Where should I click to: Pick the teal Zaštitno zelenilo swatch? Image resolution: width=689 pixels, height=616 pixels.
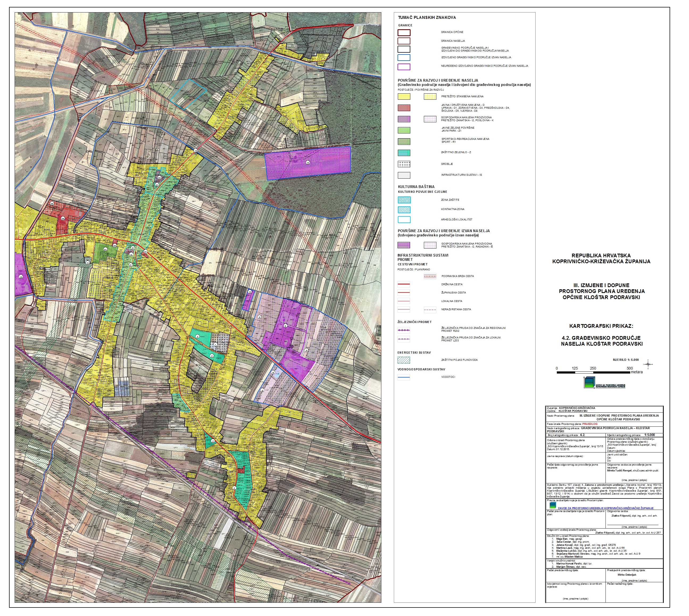coord(404,153)
